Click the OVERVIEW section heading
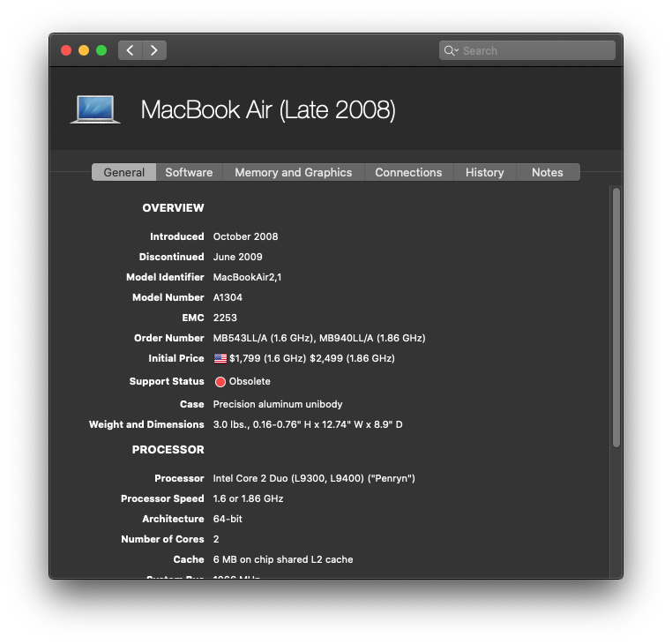 (173, 208)
